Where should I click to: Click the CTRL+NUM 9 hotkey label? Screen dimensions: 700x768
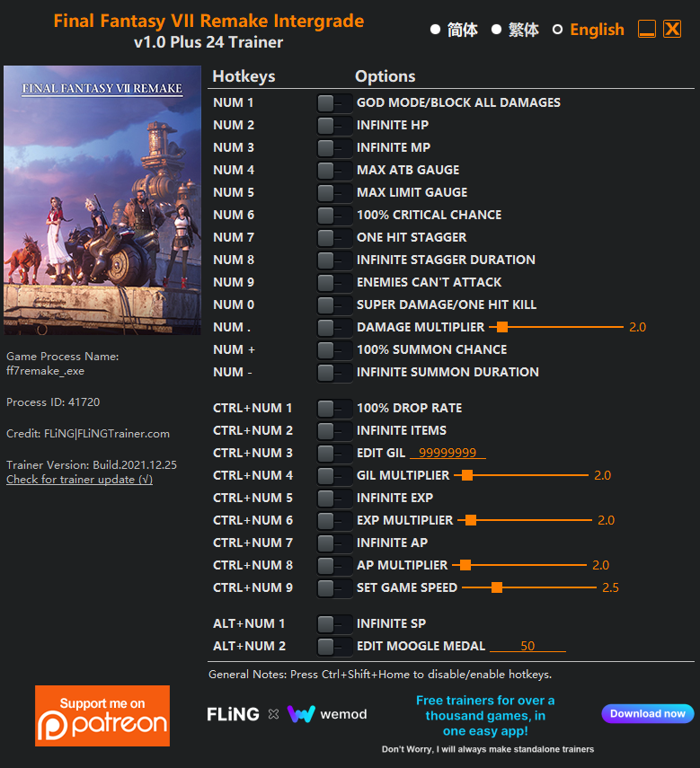click(x=253, y=587)
